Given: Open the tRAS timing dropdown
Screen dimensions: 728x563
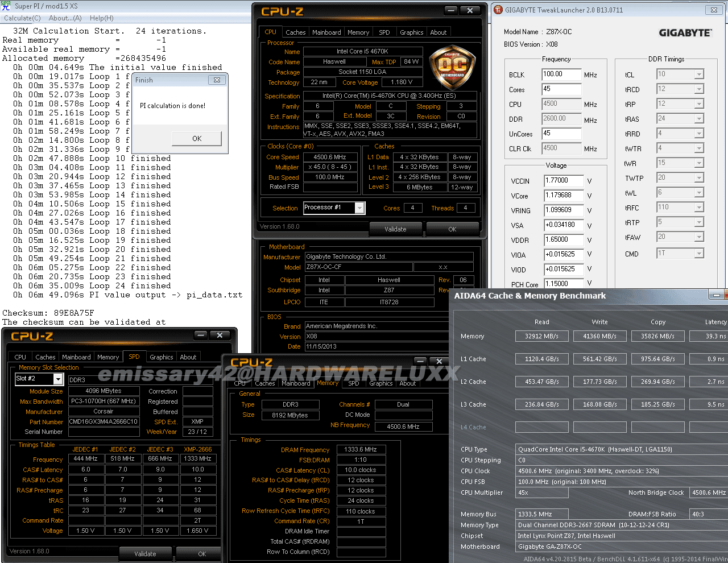Looking at the screenshot, I should [x=698, y=119].
